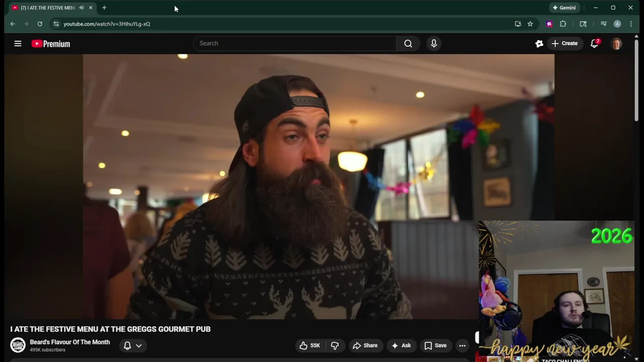Open Beard's Flavour Of The Month channel

[x=69, y=342]
